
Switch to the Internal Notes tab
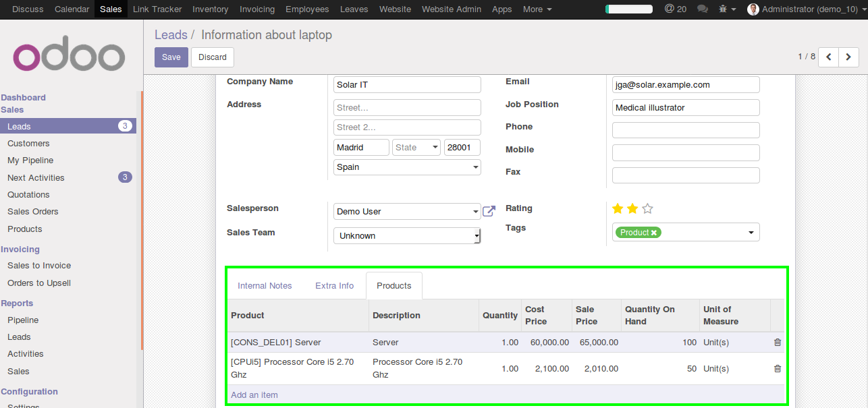tap(265, 286)
